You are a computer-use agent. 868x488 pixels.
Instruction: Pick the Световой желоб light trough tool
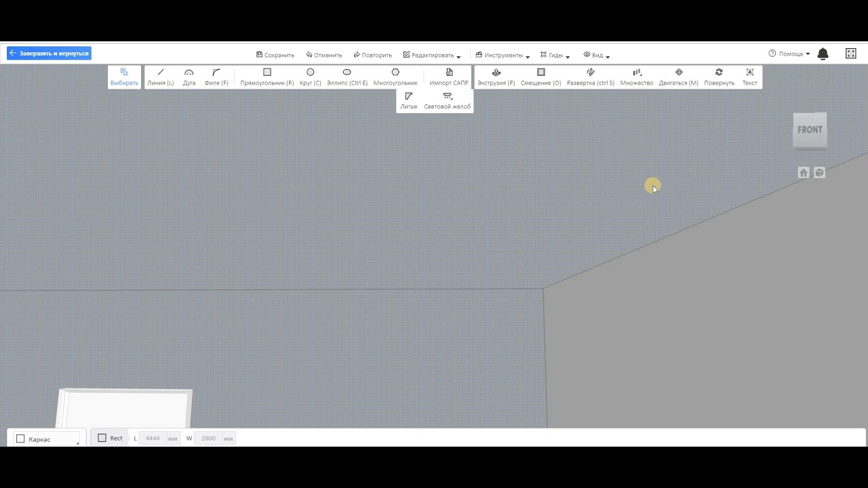point(448,100)
